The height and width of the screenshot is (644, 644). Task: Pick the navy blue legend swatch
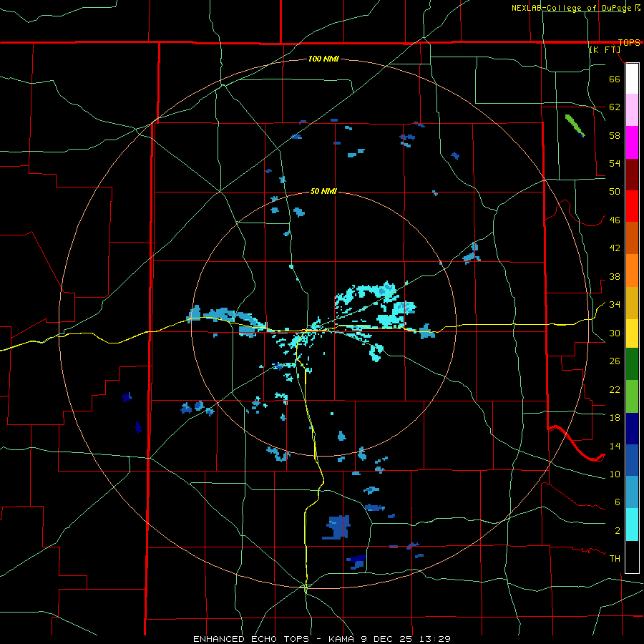pyautogui.click(x=632, y=429)
